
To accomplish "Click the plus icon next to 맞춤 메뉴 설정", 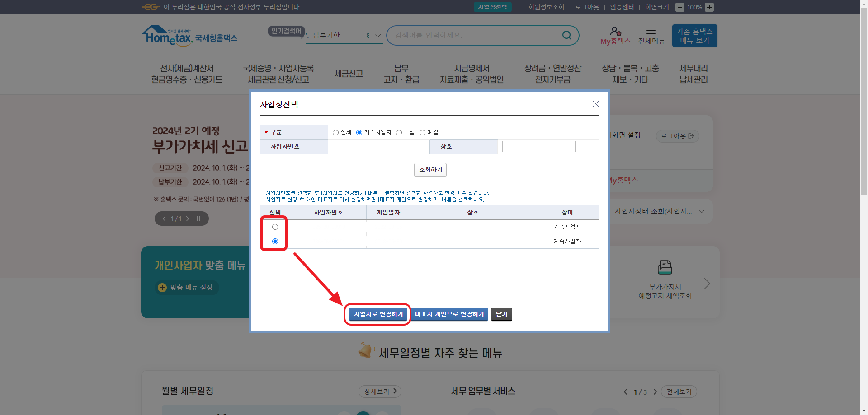I will [x=162, y=288].
